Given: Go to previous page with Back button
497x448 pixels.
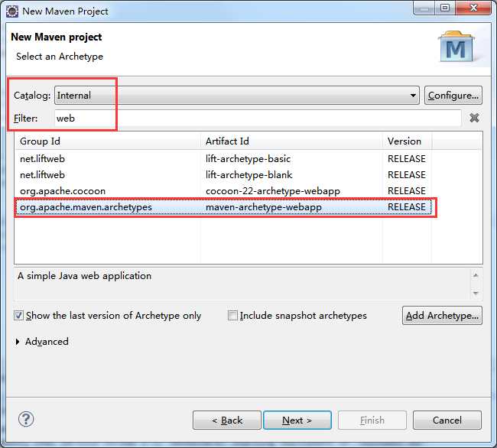Looking at the screenshot, I should [227, 420].
